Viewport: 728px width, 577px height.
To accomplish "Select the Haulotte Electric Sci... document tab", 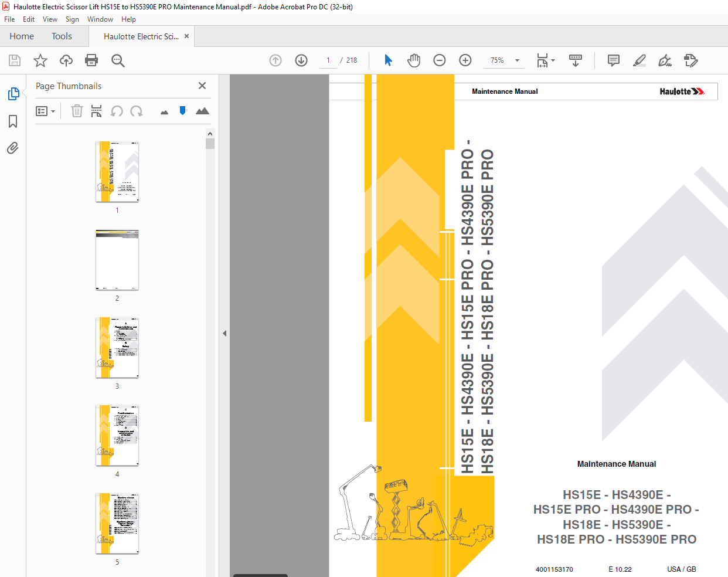I will [x=141, y=36].
